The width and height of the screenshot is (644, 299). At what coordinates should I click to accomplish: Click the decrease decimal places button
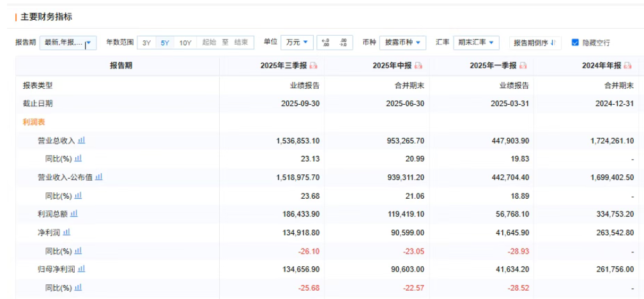(x=344, y=43)
